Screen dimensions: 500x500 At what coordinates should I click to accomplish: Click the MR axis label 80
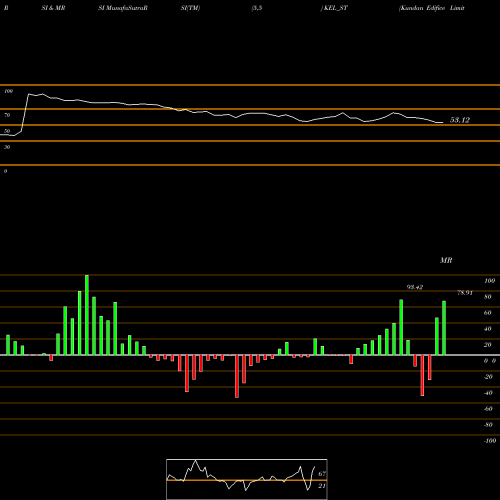pyautogui.click(x=488, y=297)
